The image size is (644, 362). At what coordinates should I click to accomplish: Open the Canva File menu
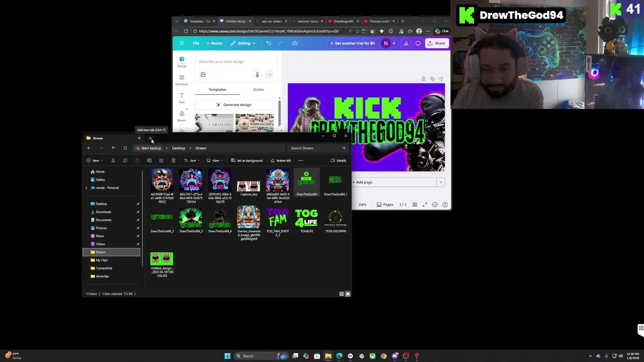pos(196,43)
